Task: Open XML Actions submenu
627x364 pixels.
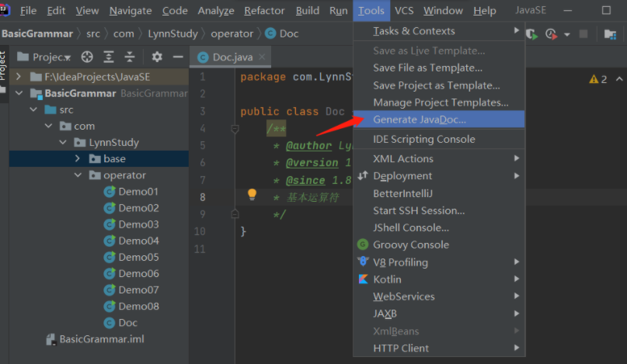Action: pyautogui.click(x=439, y=158)
